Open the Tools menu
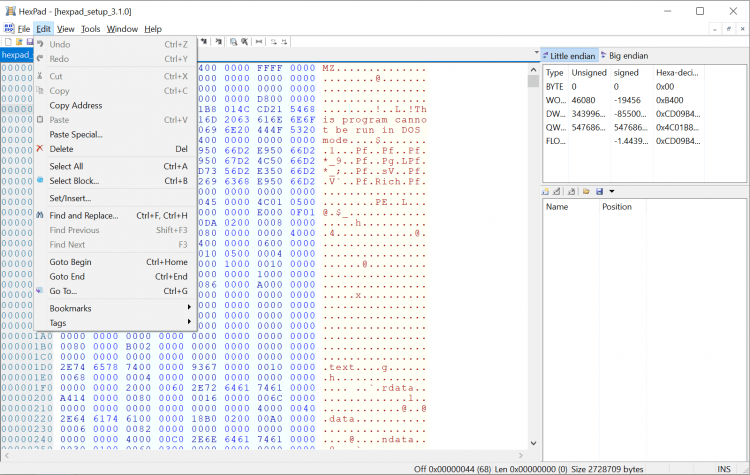The height and width of the screenshot is (475, 750). pos(90,29)
